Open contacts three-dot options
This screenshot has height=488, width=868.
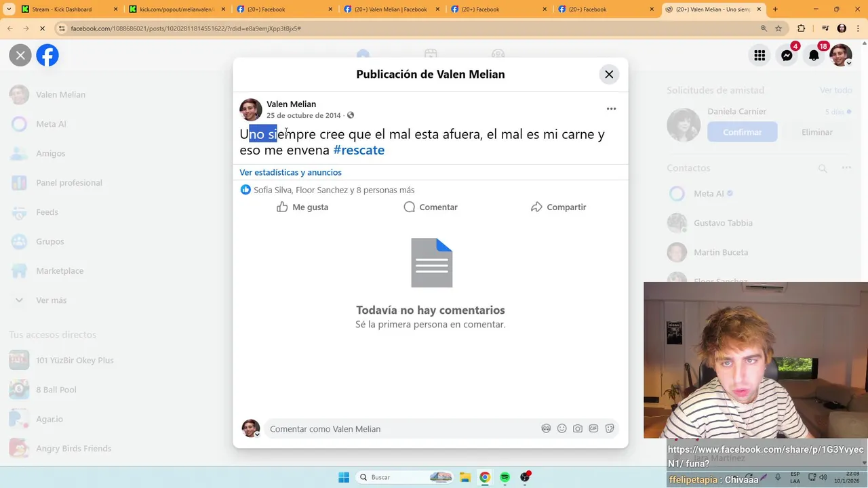[x=846, y=168]
